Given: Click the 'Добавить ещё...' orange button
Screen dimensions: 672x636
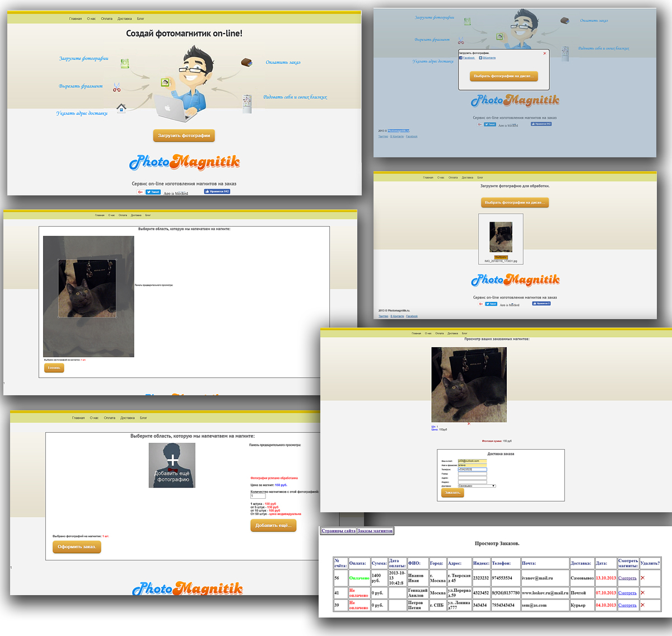Looking at the screenshot, I should coord(273,525).
